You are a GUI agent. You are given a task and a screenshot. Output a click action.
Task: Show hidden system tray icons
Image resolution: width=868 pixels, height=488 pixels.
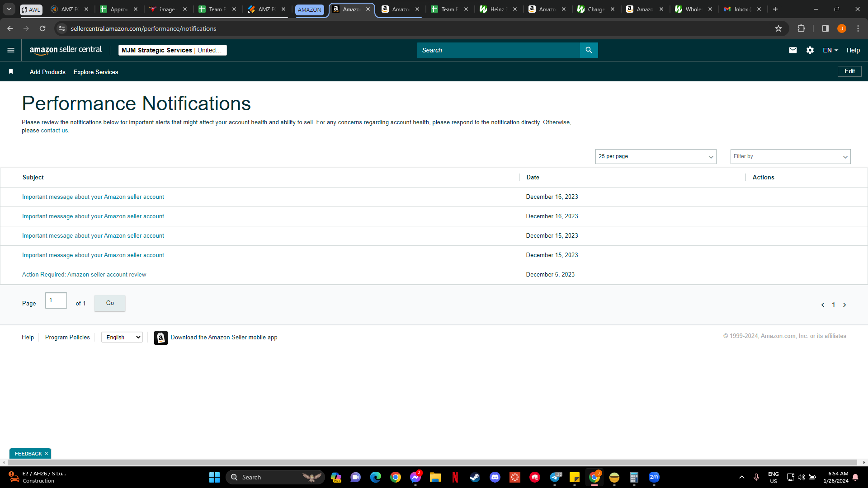[742, 477]
